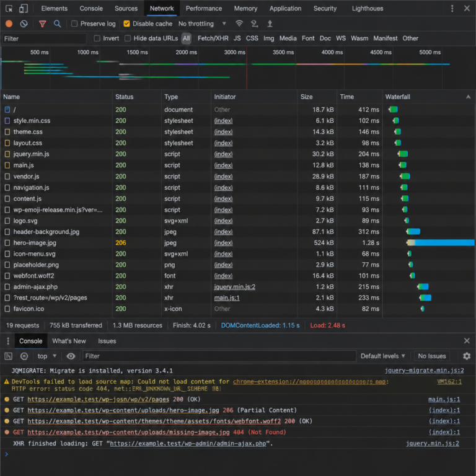Click the console prompt chevron
476x476 pixels.
coord(7,454)
